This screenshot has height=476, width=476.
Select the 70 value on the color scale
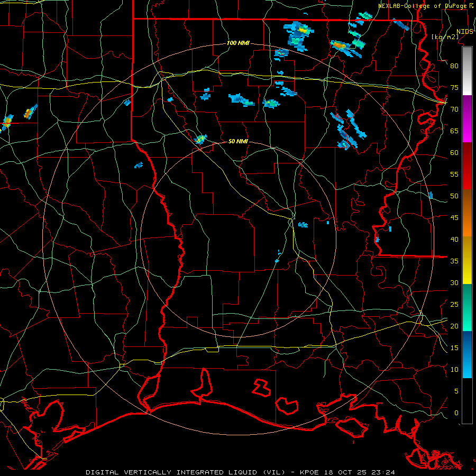pos(454,109)
